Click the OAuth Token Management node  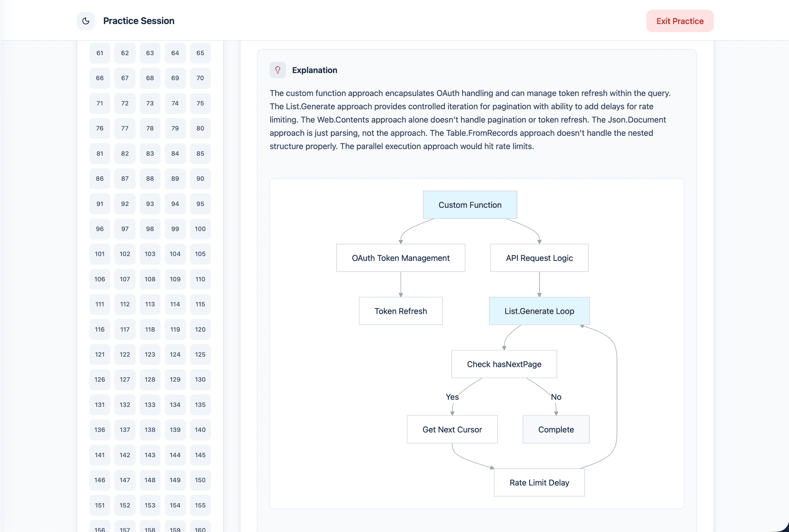pyautogui.click(x=401, y=258)
